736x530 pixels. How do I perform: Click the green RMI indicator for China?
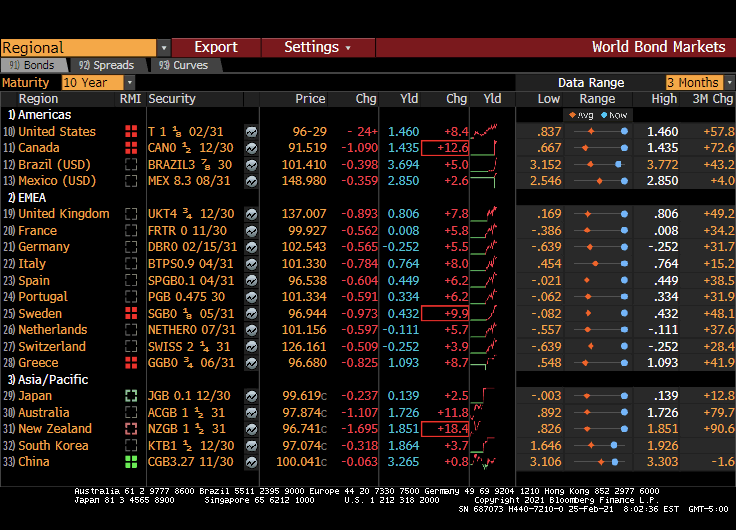click(131, 462)
